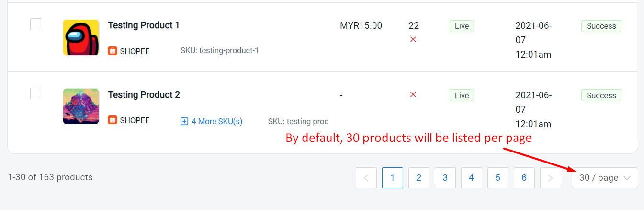Switch to page 5
Viewport: 644px width, 210px height.
[498, 178]
